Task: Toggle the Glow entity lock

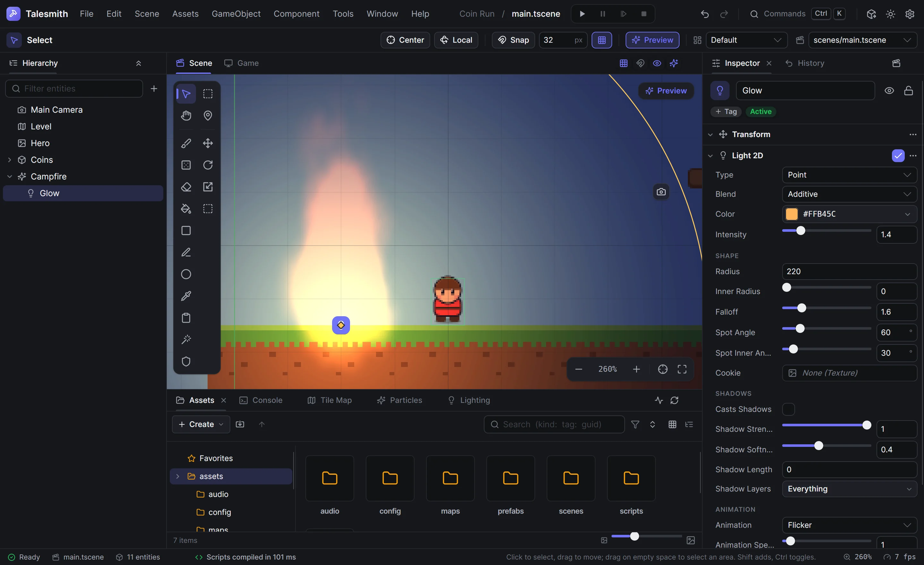Action: tap(908, 91)
